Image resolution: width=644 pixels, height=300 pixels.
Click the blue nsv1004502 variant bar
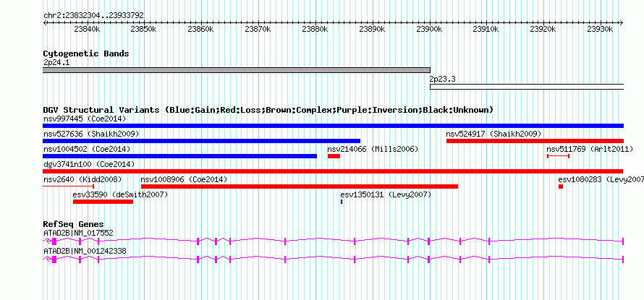point(180,156)
